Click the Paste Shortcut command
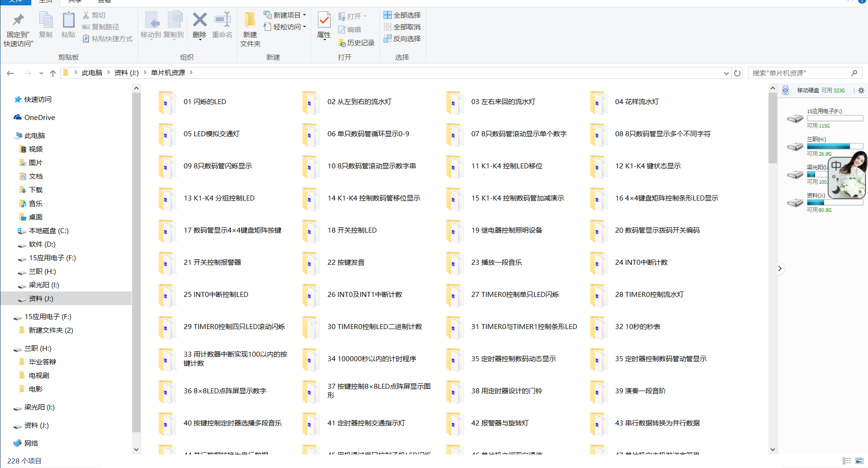868x468 pixels. click(x=107, y=38)
